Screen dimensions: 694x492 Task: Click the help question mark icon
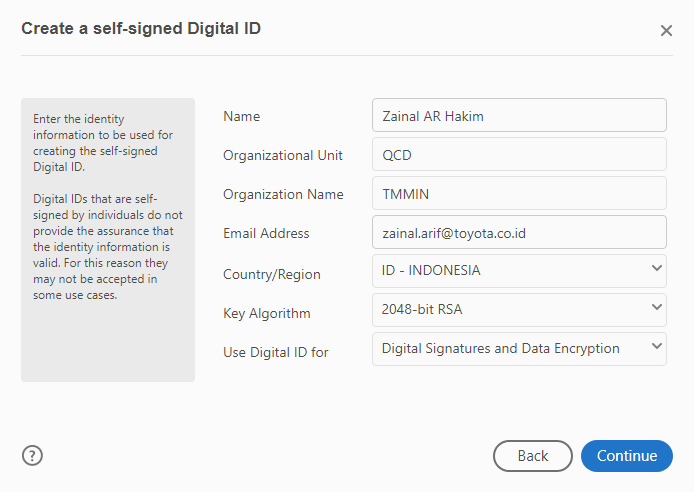(32, 456)
